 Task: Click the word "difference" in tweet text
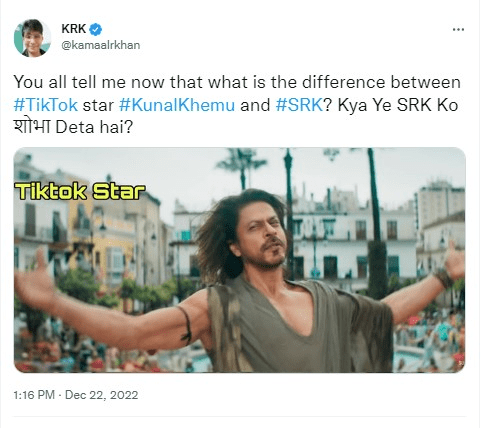(x=344, y=82)
